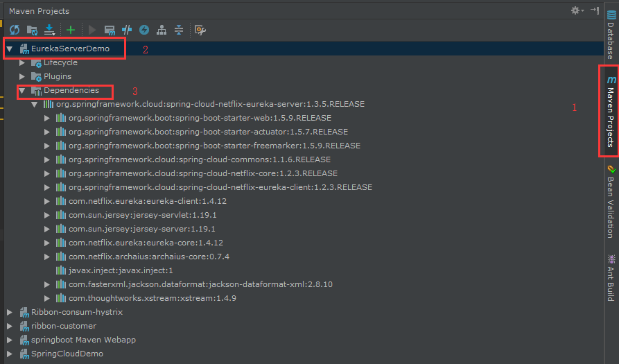Open the Bean Validation side tab
This screenshot has height=364, width=619.
tap(611, 201)
